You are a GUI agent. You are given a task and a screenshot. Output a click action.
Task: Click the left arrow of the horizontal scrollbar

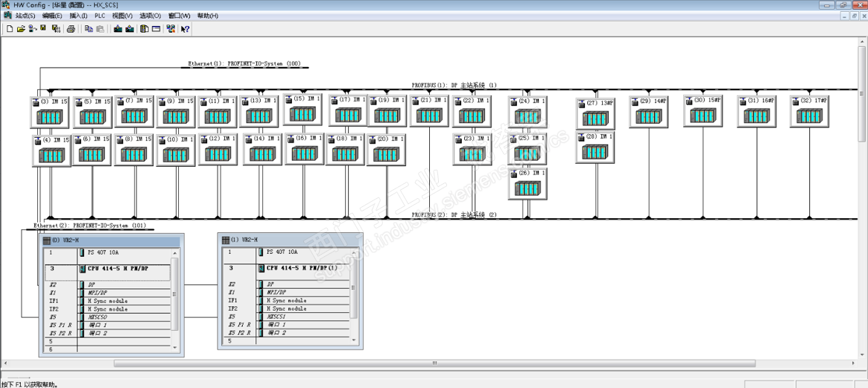[5, 363]
